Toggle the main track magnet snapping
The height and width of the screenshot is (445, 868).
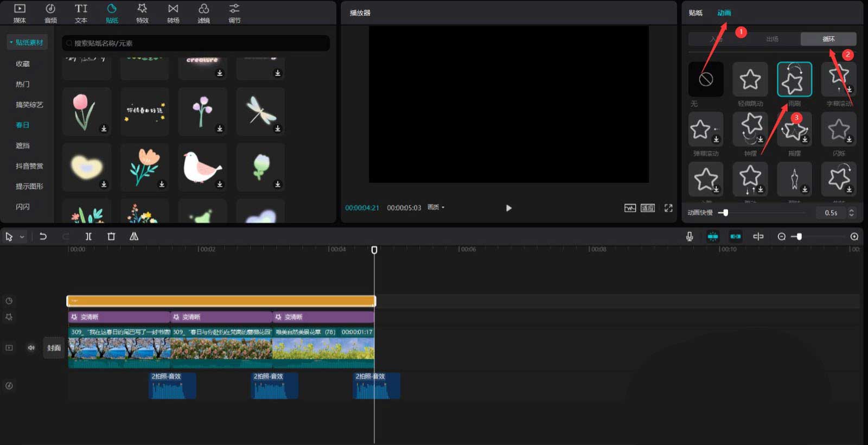point(713,237)
